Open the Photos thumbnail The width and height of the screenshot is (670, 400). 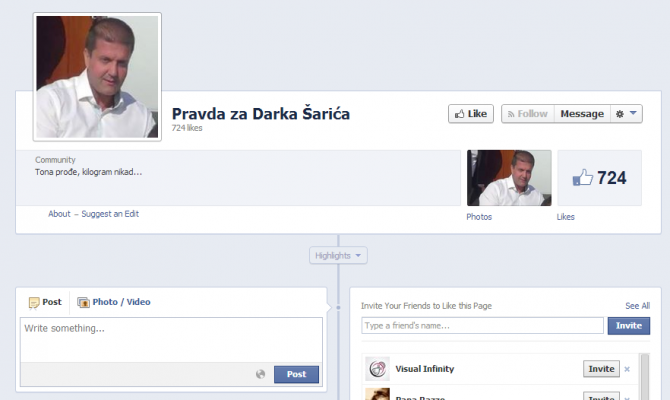pos(509,178)
